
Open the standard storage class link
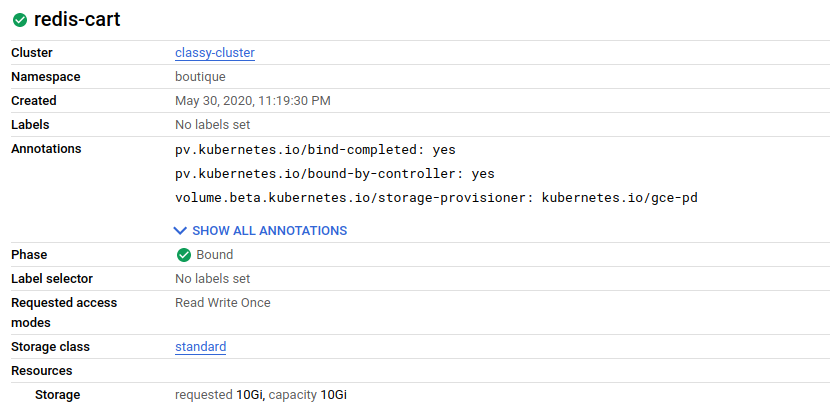(x=200, y=347)
